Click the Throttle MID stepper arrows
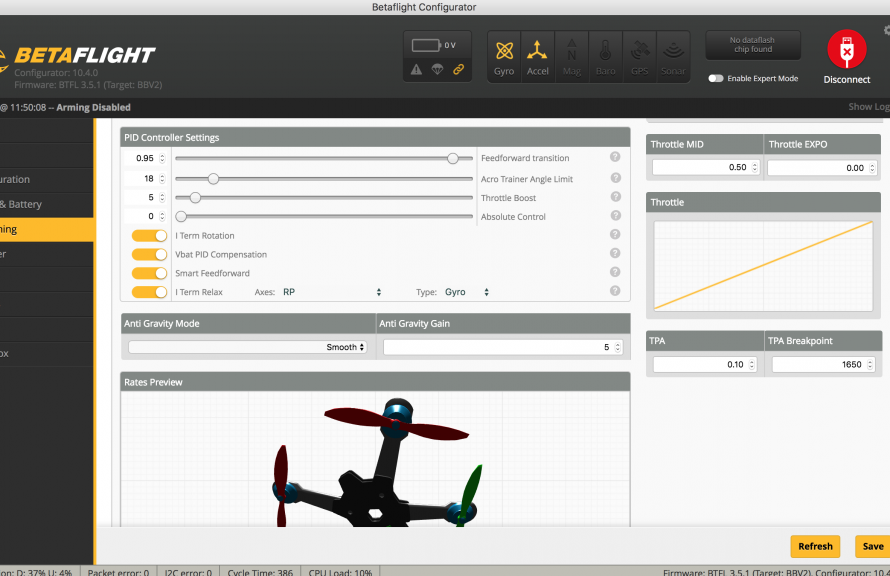This screenshot has height=576, width=890. pos(755,167)
